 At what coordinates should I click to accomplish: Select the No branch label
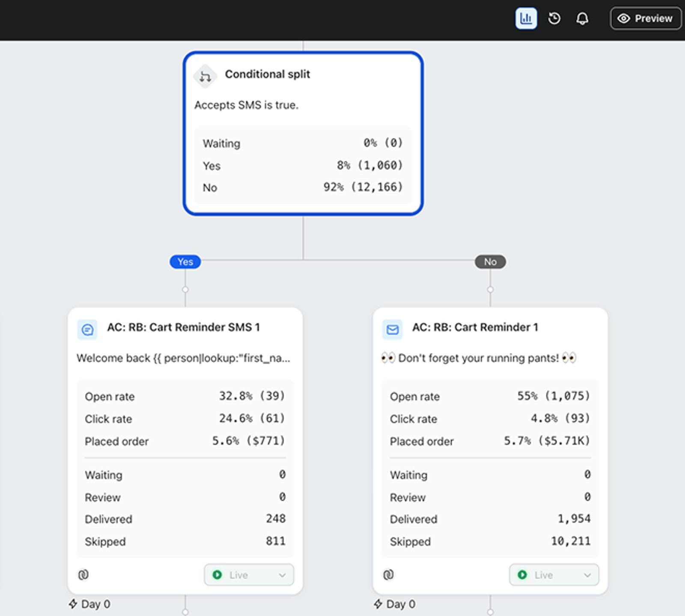(490, 262)
